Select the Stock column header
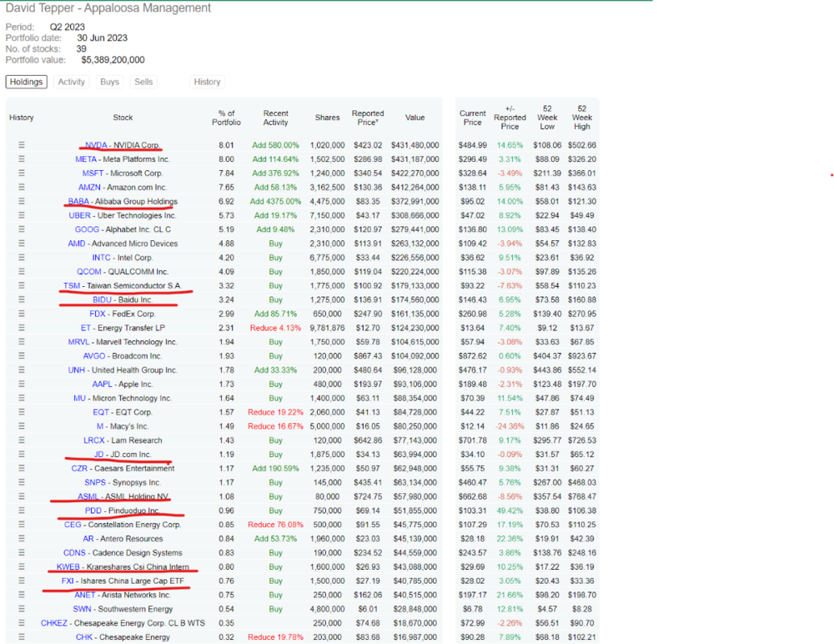 click(x=123, y=118)
